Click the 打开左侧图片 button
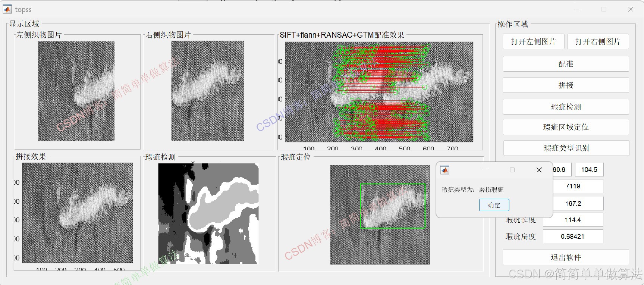Screen dimensions: 644x285 (x=534, y=41)
